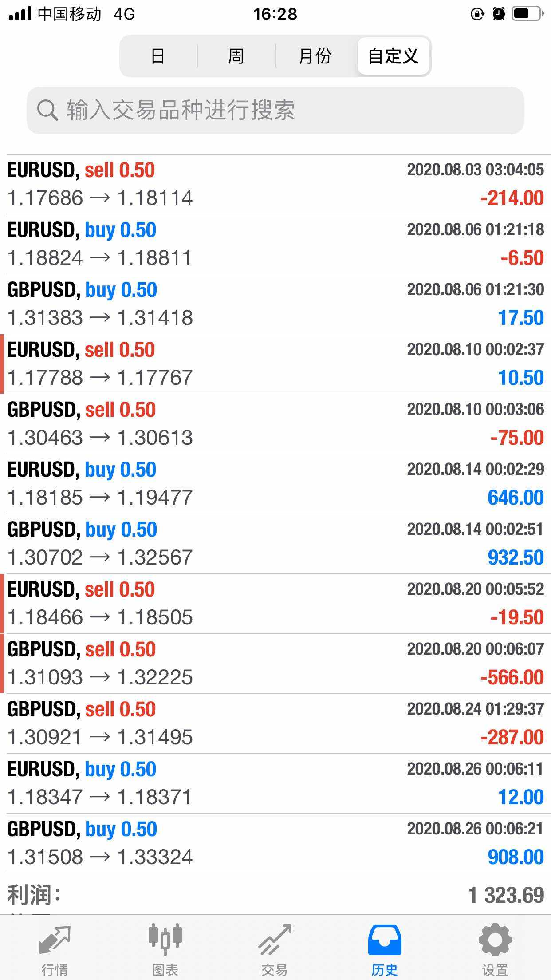Open the 设置 settings gear icon
551x980 pixels.
pos(495,940)
